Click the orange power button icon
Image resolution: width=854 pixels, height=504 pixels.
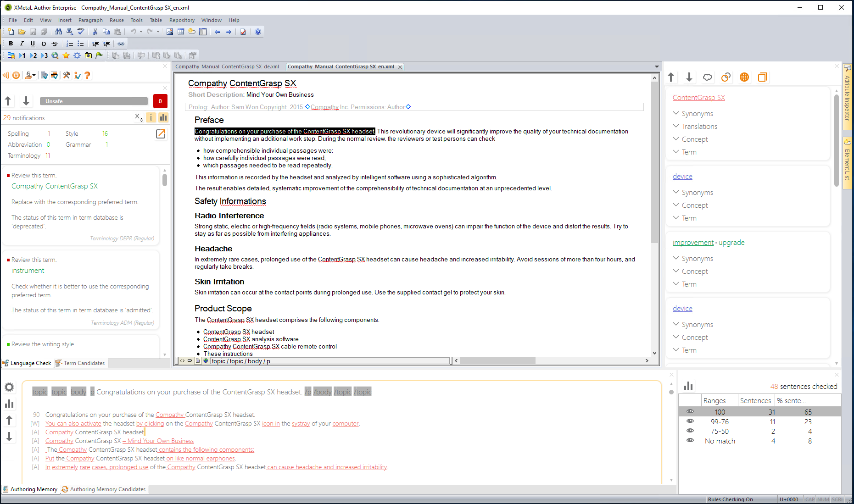pos(16,75)
